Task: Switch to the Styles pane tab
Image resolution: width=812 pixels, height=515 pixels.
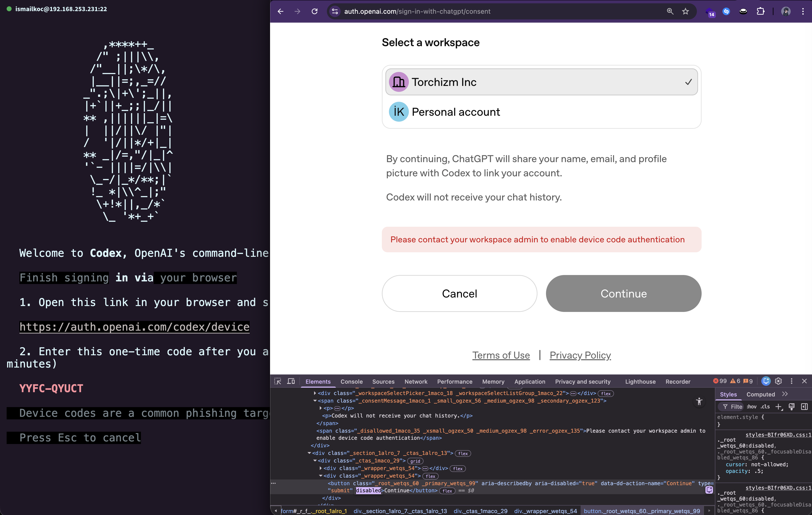Action: [x=728, y=395]
